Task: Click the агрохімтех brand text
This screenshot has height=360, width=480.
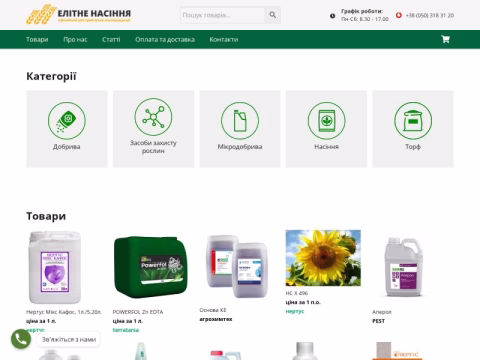Action: click(x=216, y=319)
